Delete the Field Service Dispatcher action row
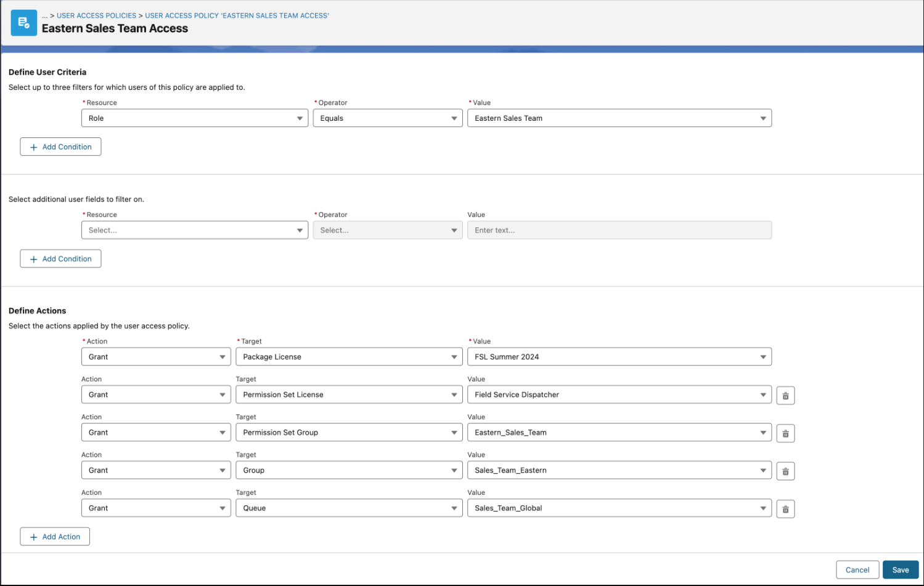 coord(785,396)
